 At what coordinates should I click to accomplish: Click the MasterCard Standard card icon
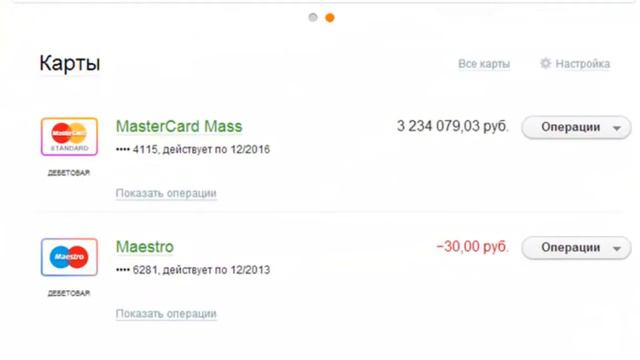point(69,137)
